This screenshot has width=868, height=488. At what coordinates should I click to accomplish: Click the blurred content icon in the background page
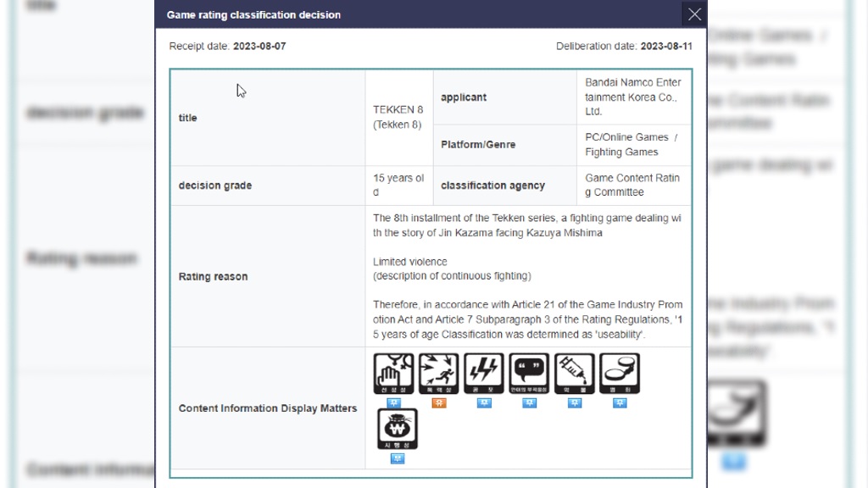click(x=736, y=413)
